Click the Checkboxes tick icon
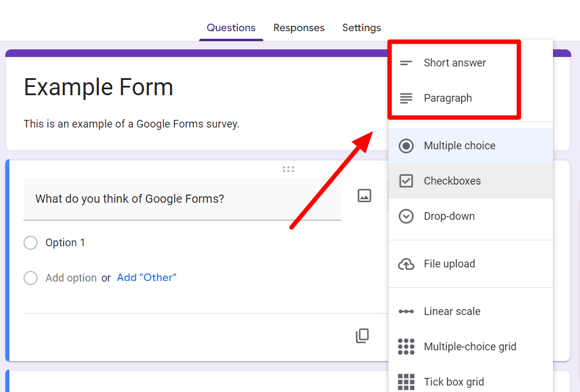Image resolution: width=580 pixels, height=392 pixels. pos(406,181)
